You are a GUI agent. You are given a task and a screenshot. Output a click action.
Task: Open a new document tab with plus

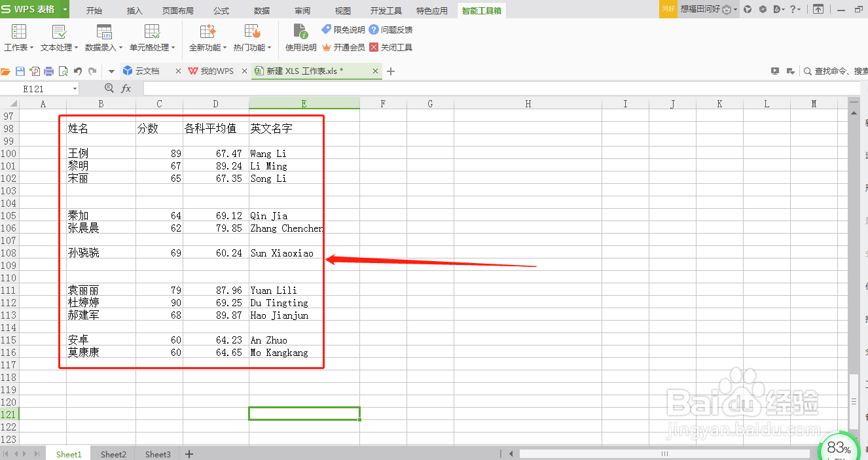point(391,71)
